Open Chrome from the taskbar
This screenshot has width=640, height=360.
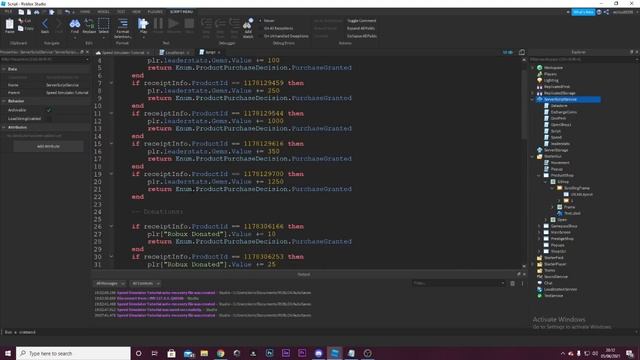220,353
